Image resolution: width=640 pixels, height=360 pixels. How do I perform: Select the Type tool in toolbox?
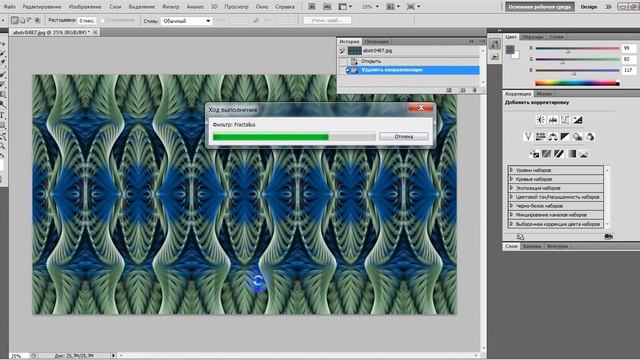coord(2,116)
